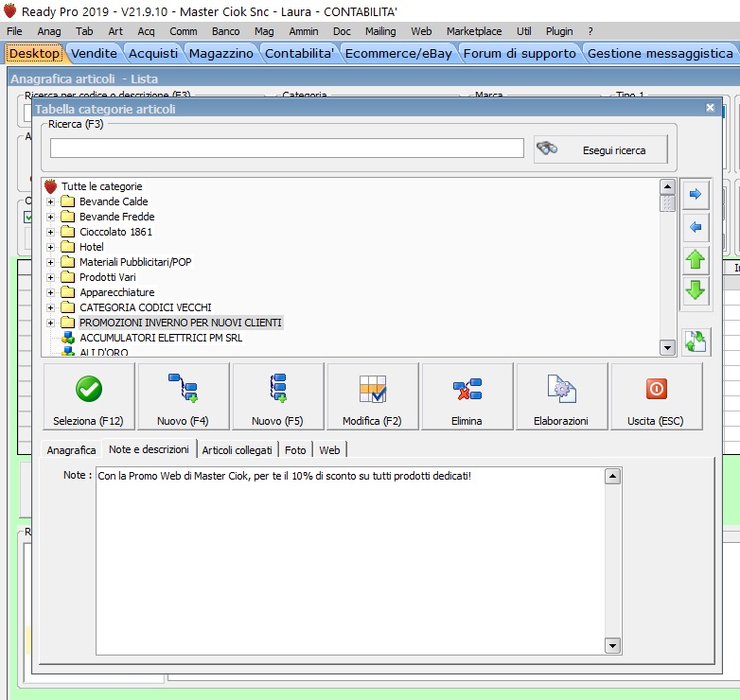Click the Hotel folder icon
This screenshot has height=700, width=740.
pos(67,247)
